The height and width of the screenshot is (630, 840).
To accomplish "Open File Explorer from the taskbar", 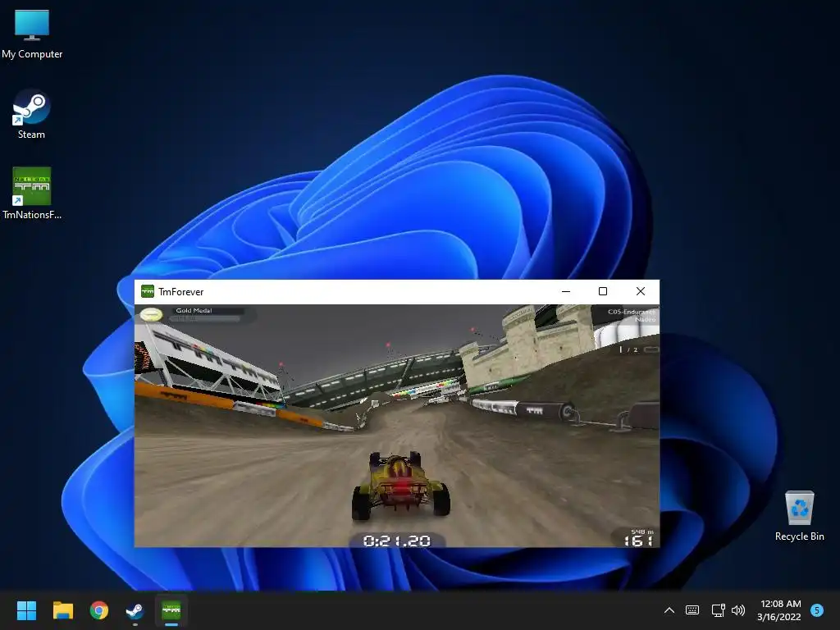I will [x=62, y=610].
